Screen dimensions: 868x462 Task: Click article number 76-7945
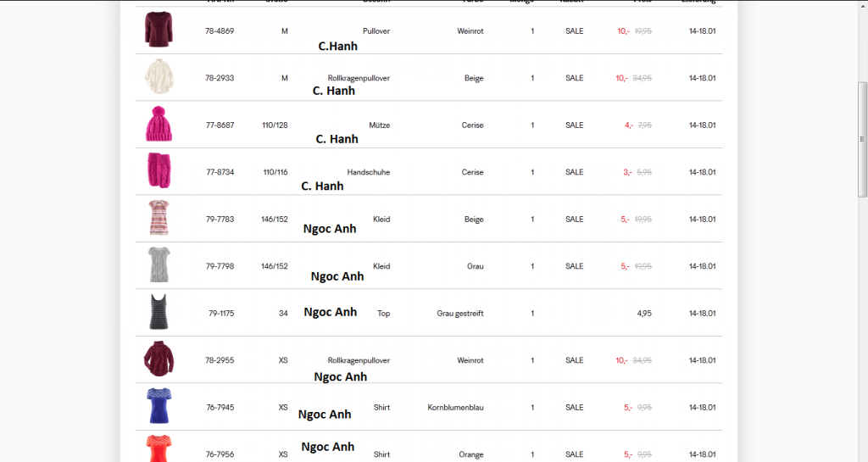tap(220, 408)
